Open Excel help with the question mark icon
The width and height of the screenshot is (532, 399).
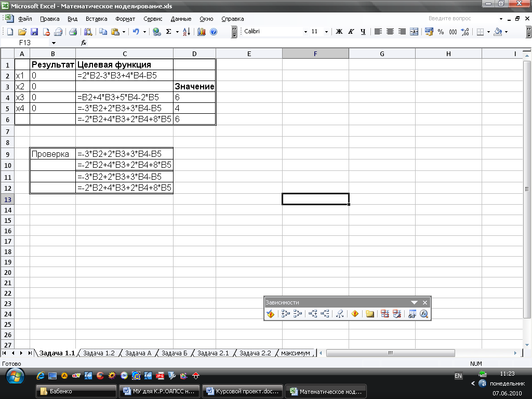[214, 32]
